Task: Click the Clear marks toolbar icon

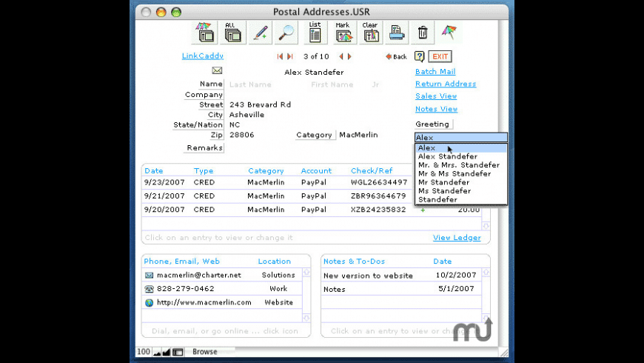Action: [x=370, y=32]
